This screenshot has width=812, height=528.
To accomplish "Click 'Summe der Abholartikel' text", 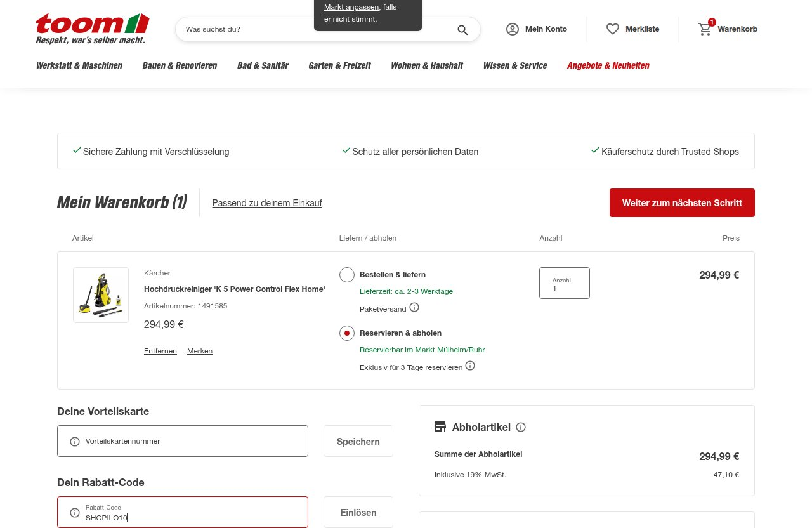I will (478, 454).
